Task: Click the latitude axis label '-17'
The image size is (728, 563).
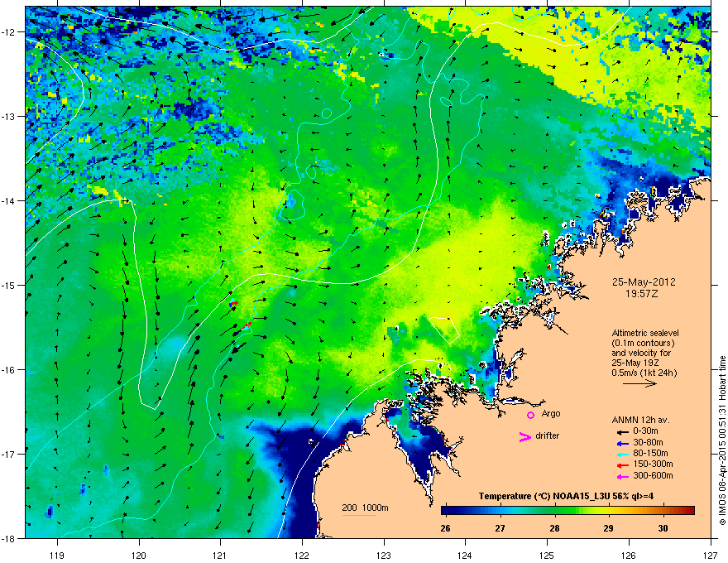Action: [x=9, y=455]
